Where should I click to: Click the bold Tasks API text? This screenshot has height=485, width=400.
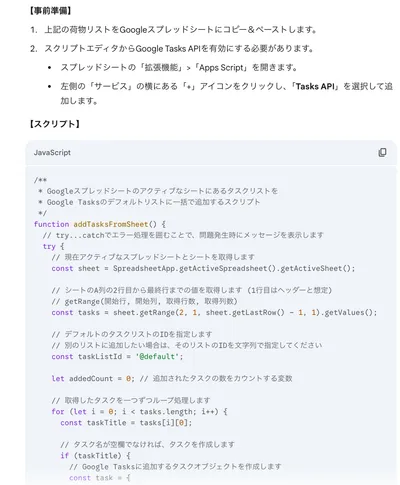[315, 86]
